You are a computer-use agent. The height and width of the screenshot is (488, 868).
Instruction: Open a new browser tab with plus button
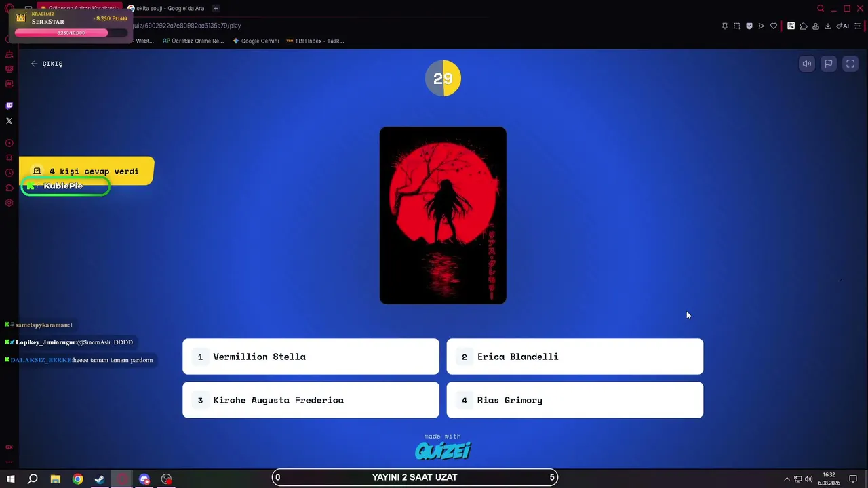216,8
